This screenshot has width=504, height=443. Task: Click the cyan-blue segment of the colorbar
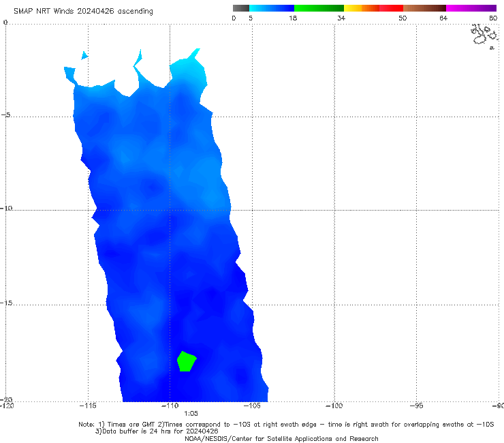click(272, 8)
